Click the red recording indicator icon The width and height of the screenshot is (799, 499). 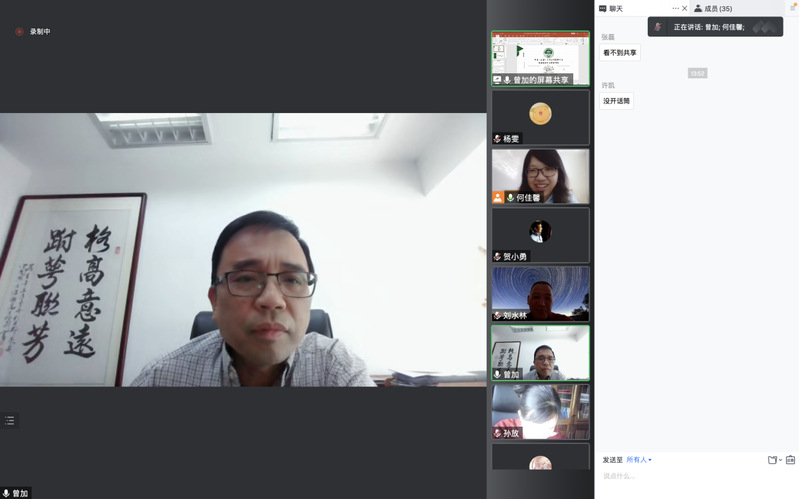pyautogui.click(x=19, y=32)
